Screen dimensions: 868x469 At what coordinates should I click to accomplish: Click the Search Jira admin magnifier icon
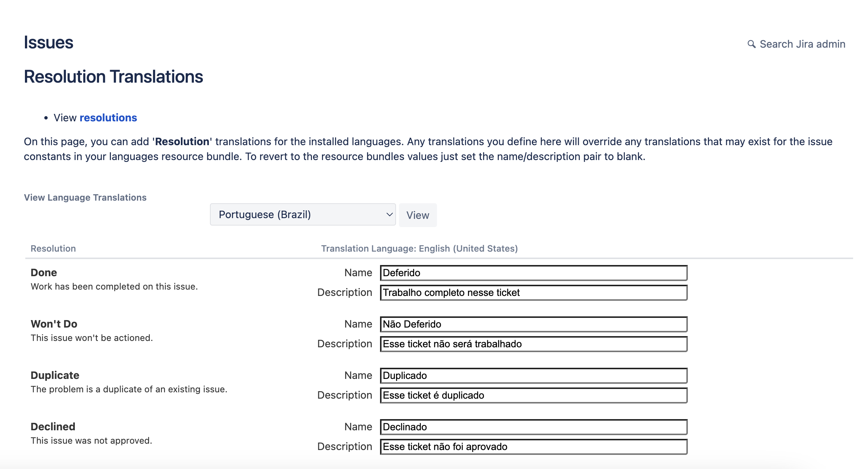tap(751, 44)
